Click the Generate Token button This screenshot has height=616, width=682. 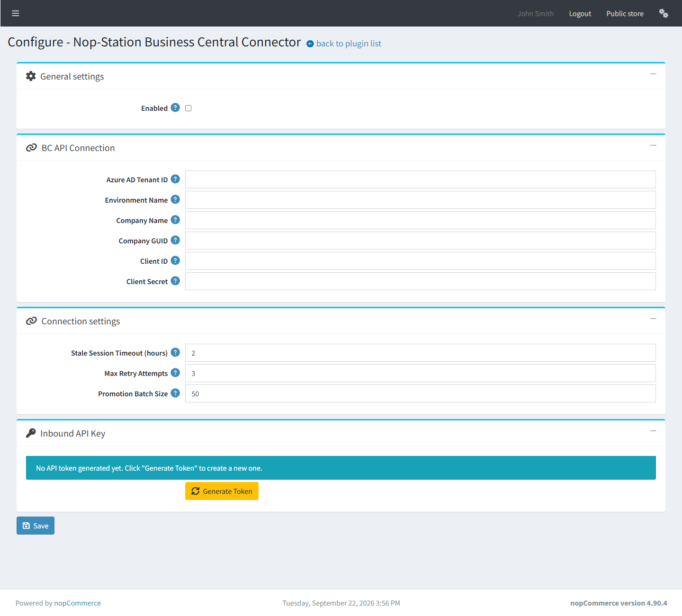click(x=222, y=491)
